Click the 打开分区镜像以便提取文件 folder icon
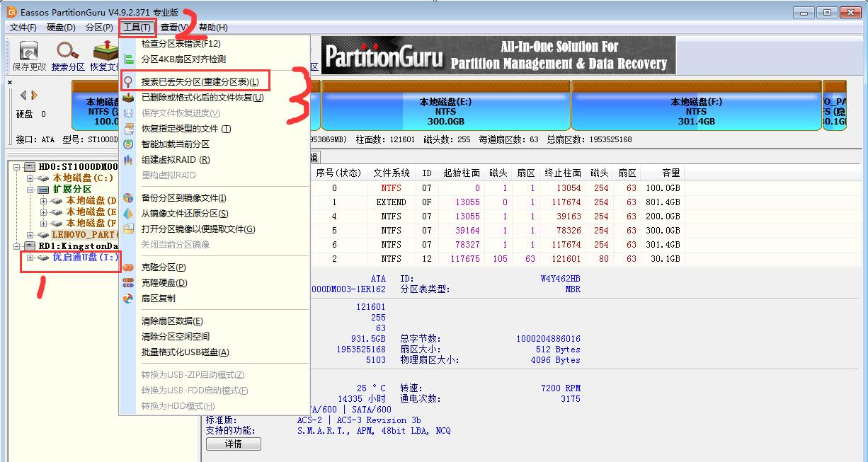 pos(130,228)
